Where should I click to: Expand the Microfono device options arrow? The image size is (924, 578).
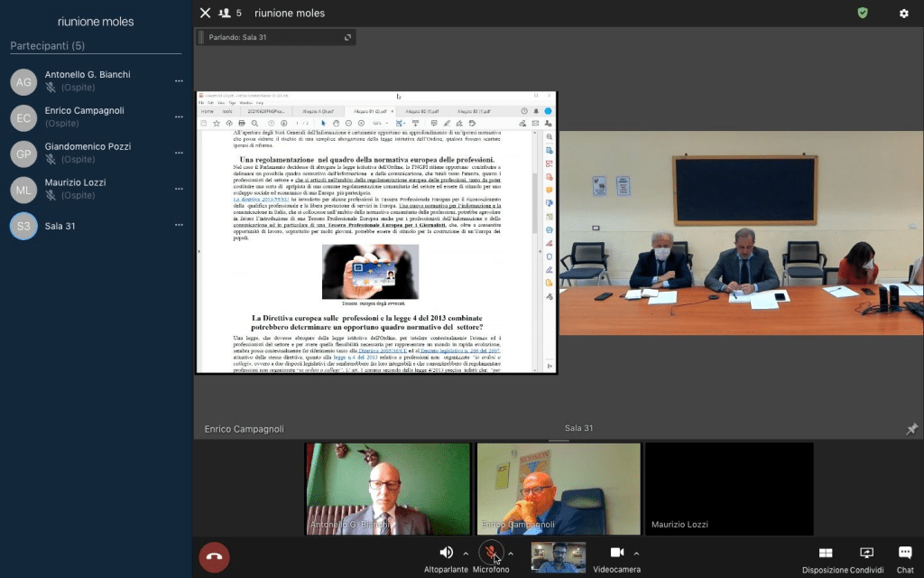511,553
